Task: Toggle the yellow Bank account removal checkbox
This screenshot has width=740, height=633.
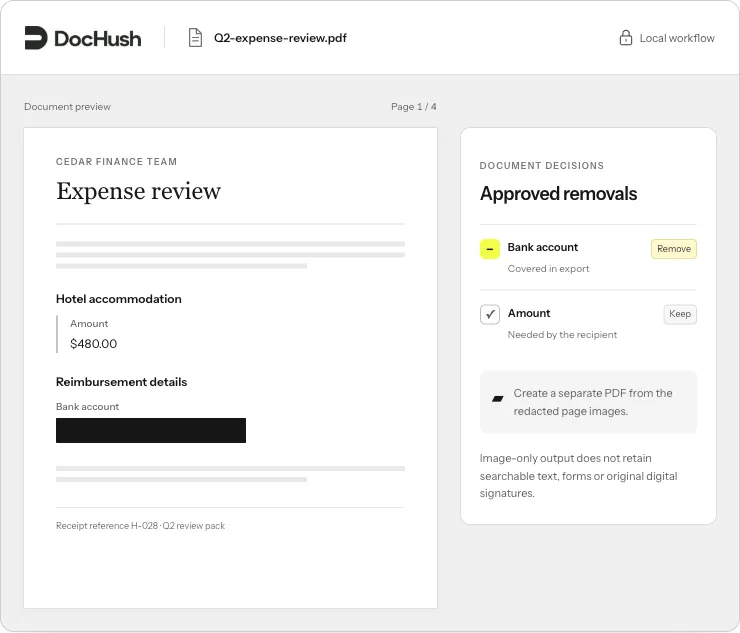Action: pos(490,249)
